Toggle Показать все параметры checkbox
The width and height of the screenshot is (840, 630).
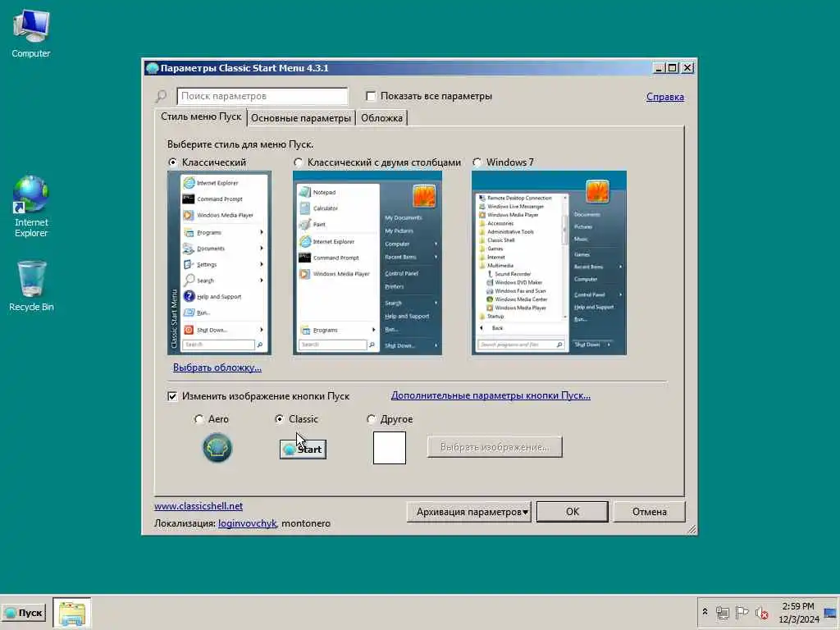pos(371,96)
